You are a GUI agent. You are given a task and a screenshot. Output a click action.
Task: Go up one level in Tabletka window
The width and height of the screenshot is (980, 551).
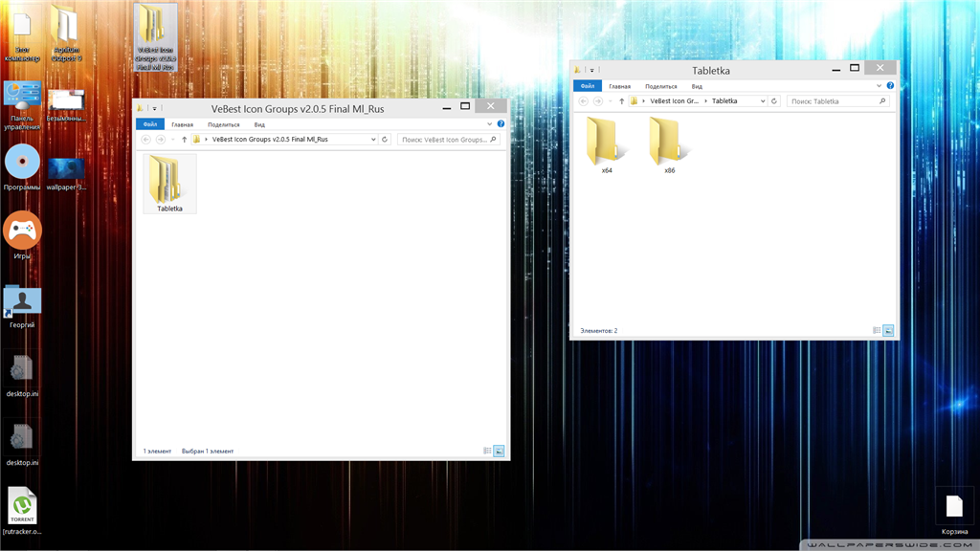(621, 101)
